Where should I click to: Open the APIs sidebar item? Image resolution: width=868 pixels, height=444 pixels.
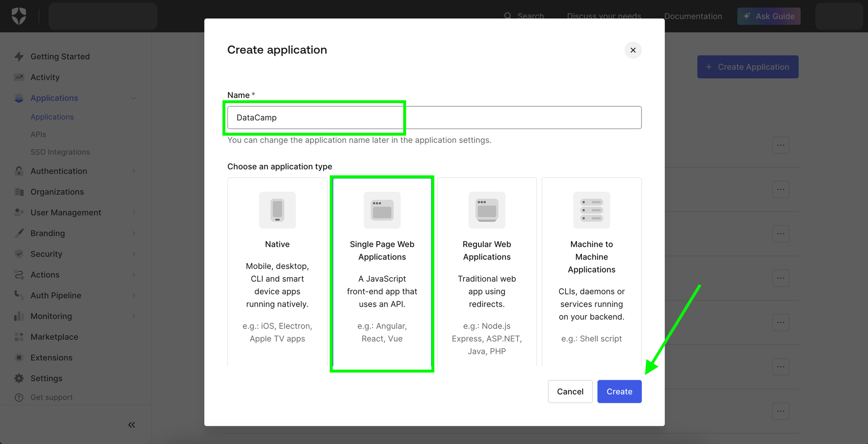click(38, 135)
